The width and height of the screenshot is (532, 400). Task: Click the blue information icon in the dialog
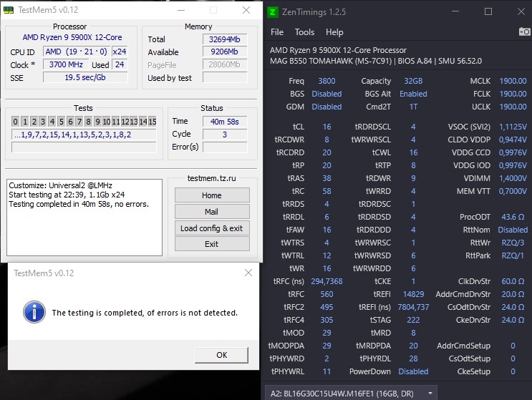34,312
